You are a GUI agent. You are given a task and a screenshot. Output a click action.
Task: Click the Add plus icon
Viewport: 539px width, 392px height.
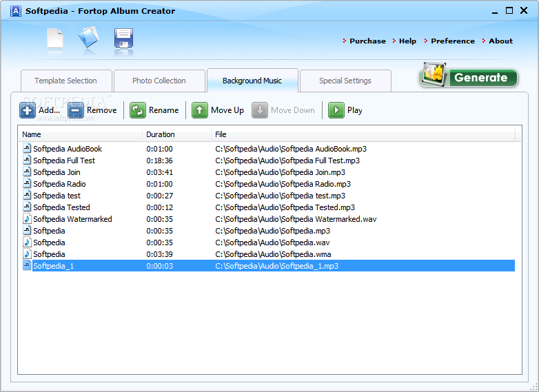point(28,110)
